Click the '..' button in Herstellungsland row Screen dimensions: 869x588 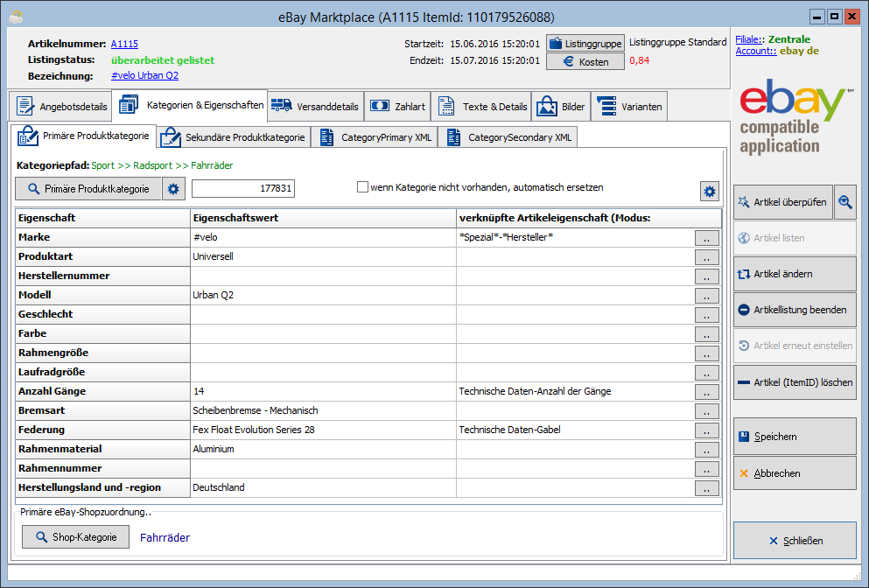[706, 488]
